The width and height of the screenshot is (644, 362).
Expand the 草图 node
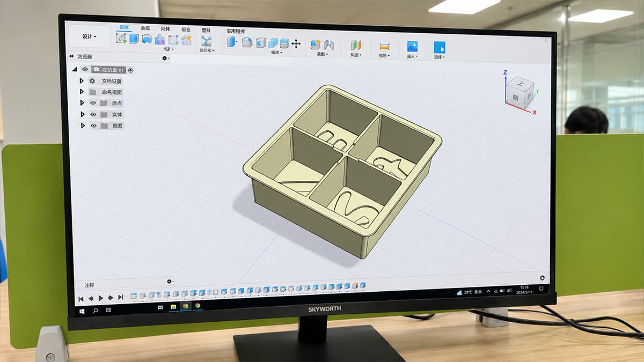click(x=83, y=125)
